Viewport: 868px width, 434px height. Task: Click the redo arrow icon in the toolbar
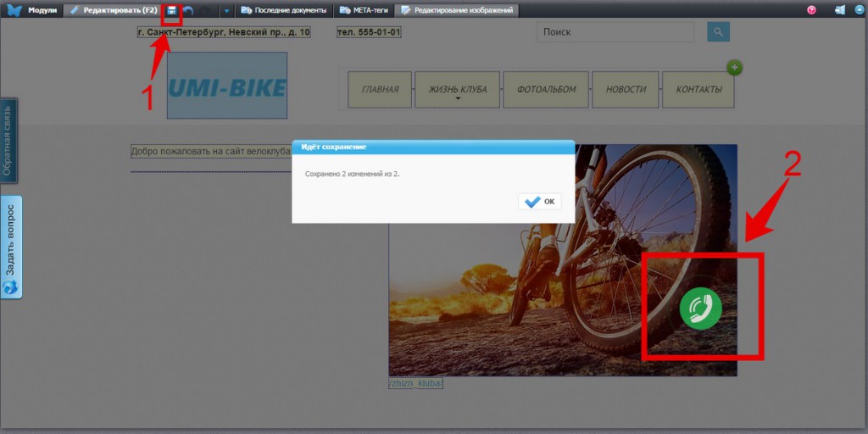click(x=206, y=10)
